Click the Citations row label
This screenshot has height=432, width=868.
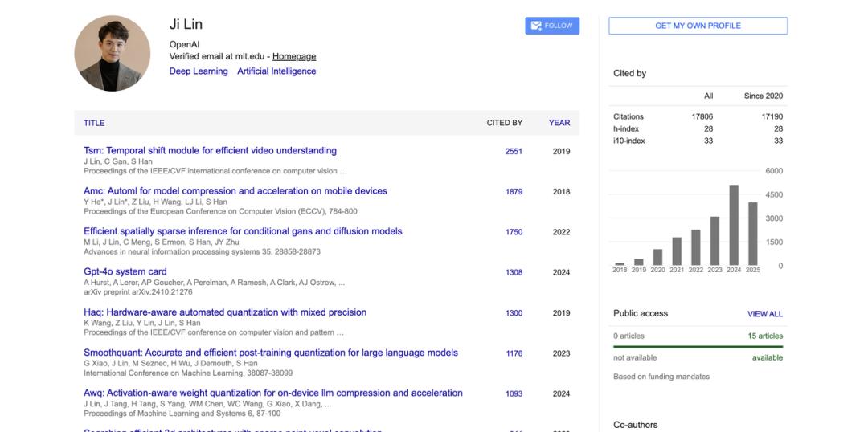pyautogui.click(x=628, y=116)
